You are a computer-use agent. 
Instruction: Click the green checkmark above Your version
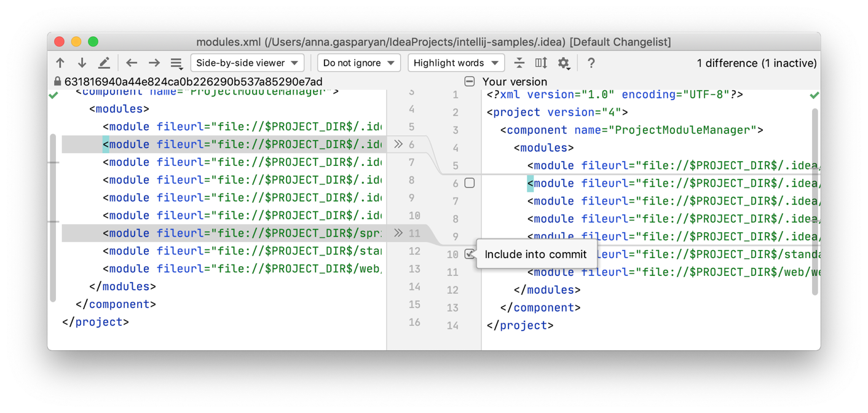tap(815, 95)
